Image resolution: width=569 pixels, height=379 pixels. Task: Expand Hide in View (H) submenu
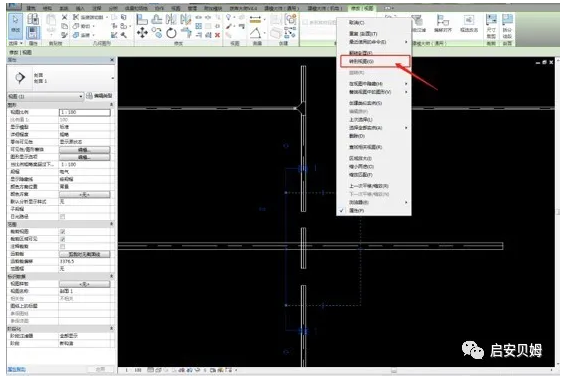pyautogui.click(x=374, y=84)
